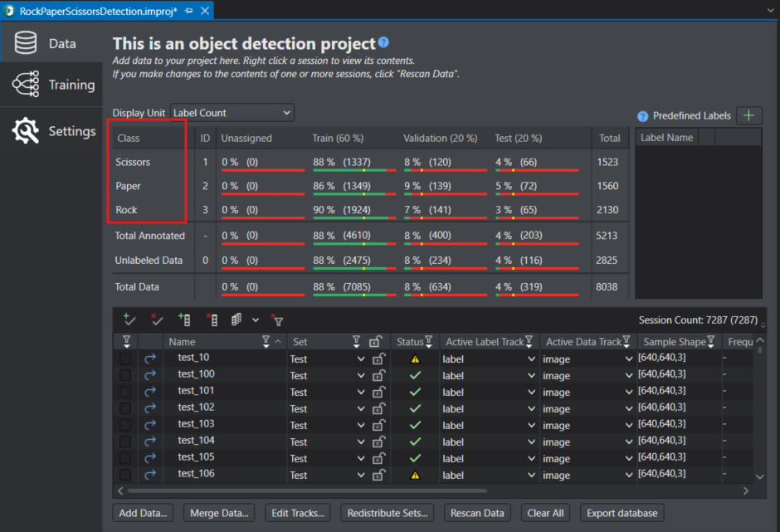Click the uncheck-all sessions icon with red x
780x532 pixels.
[157, 320]
